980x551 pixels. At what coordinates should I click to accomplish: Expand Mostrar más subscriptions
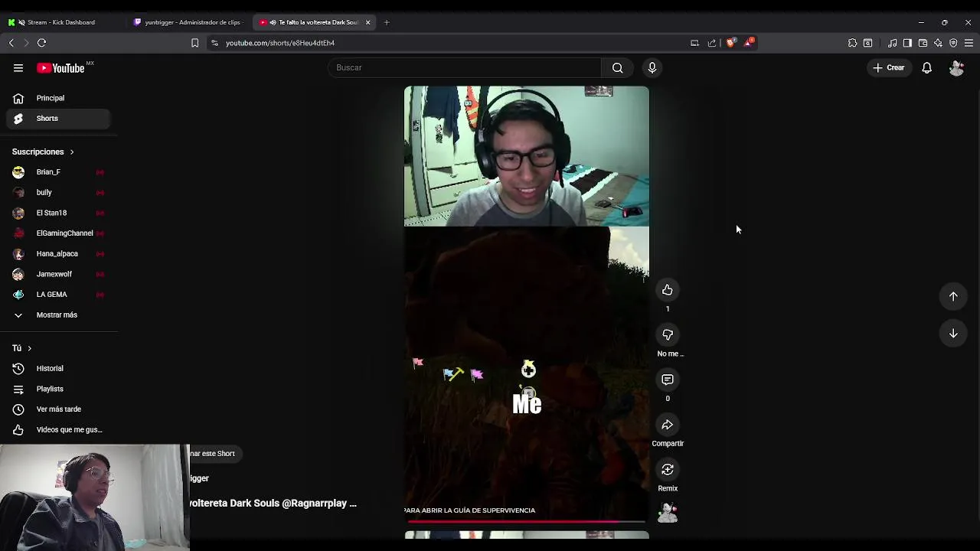tap(56, 315)
